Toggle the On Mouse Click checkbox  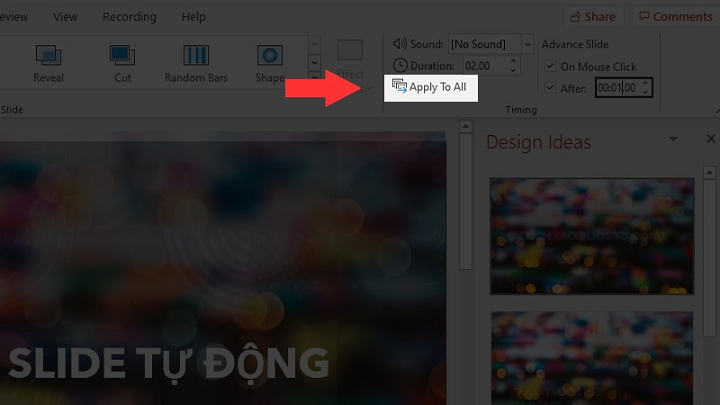(x=550, y=66)
